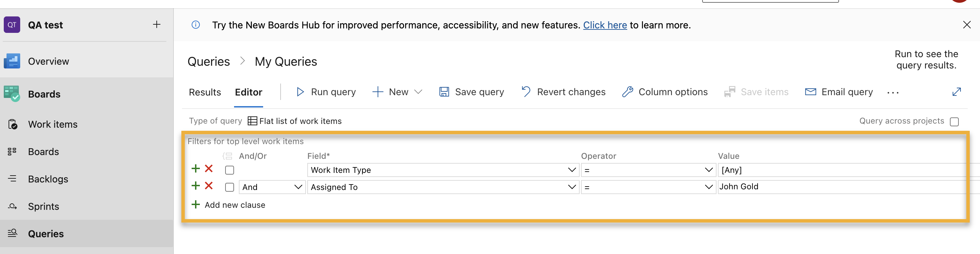
Task: Open Sprints in the Boards sidebar
Action: [43, 206]
